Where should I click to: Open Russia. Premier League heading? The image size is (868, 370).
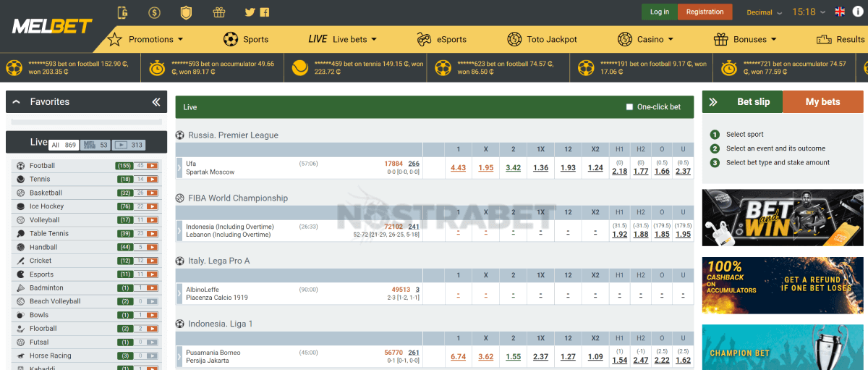[233, 135]
